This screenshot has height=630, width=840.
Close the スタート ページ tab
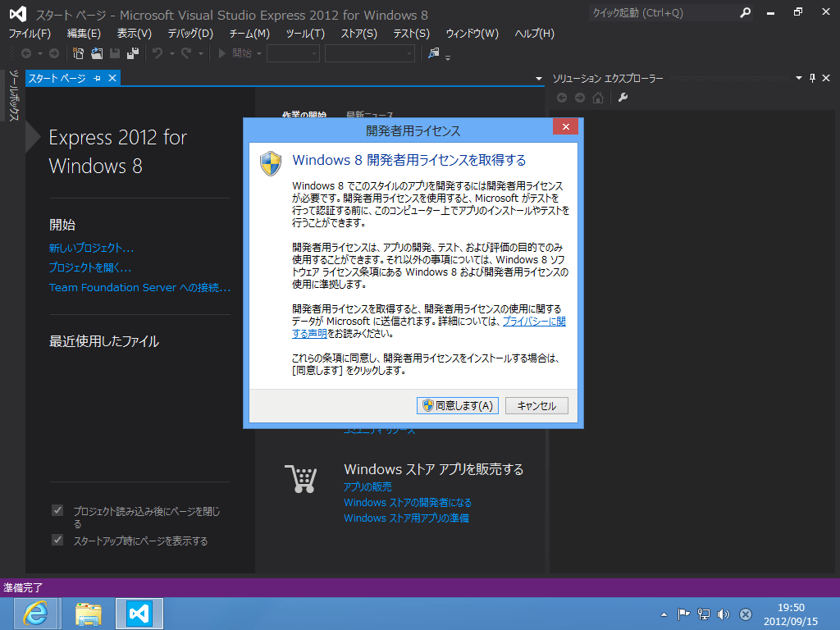pos(112,78)
